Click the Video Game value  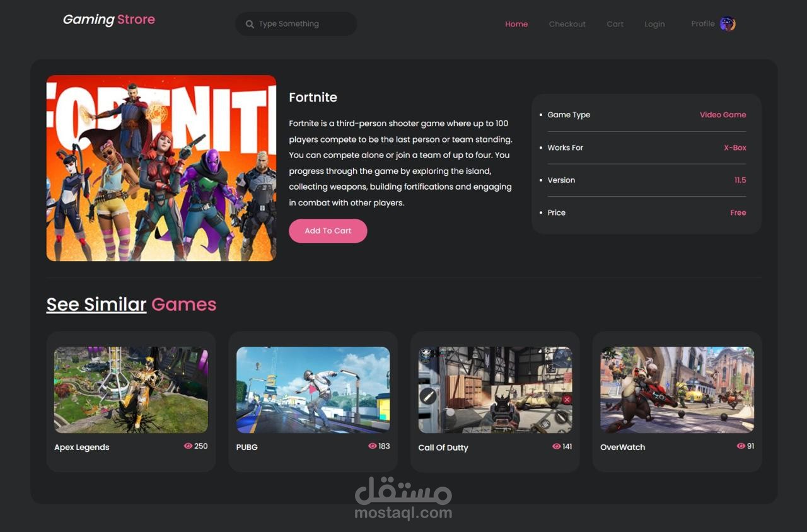[x=723, y=115]
